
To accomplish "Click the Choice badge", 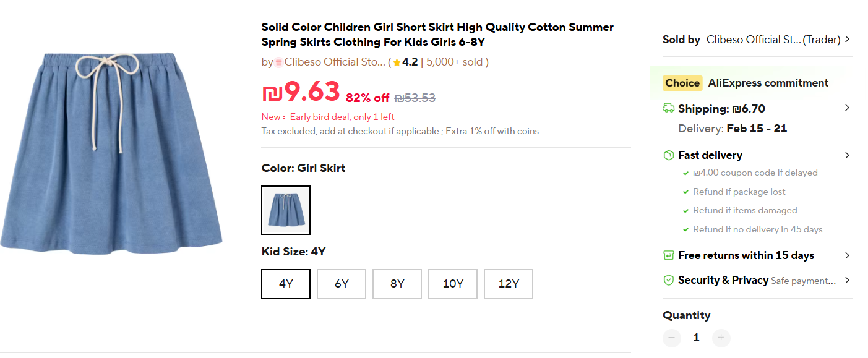I will (x=682, y=83).
